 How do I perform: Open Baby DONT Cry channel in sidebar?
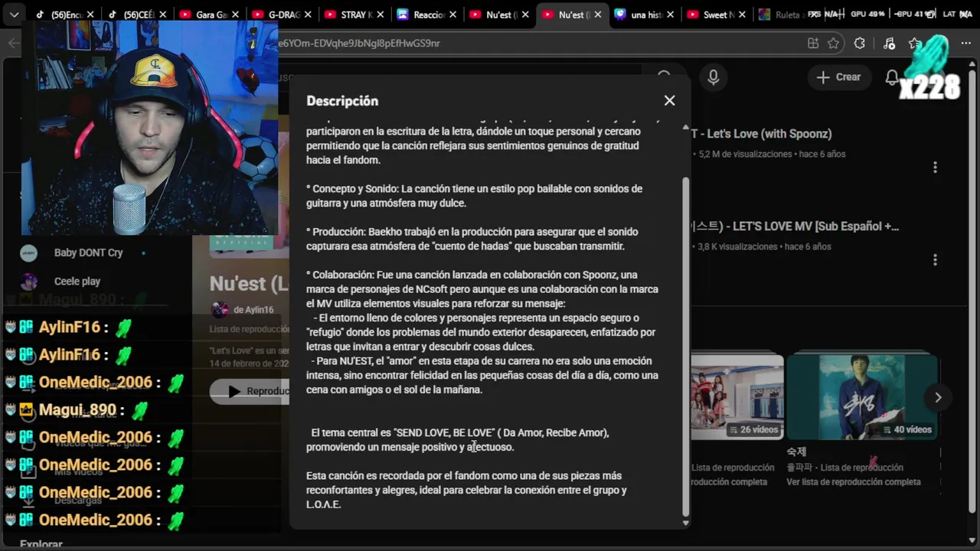[x=88, y=253]
